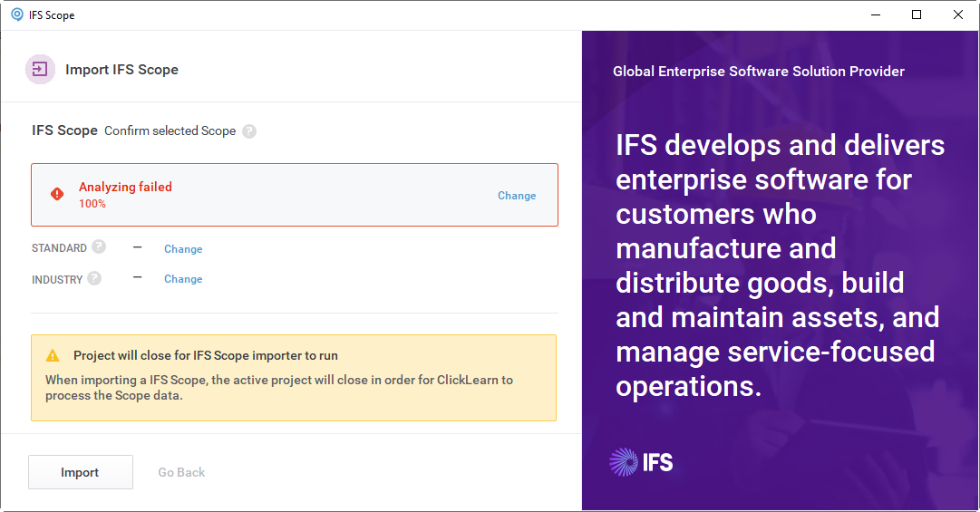Close the IFS Scope window
The width and height of the screenshot is (980, 512).
click(x=958, y=15)
